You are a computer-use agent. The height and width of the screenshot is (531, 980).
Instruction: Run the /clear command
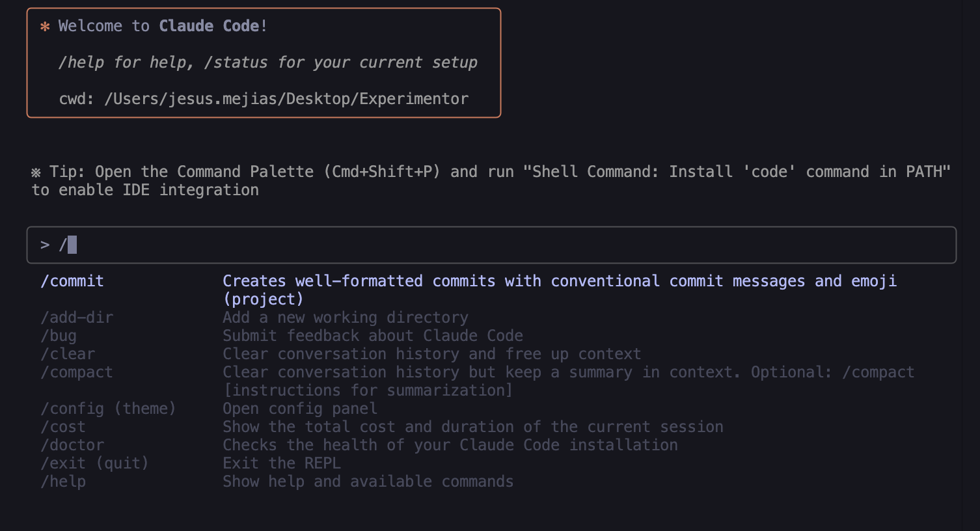(68, 353)
